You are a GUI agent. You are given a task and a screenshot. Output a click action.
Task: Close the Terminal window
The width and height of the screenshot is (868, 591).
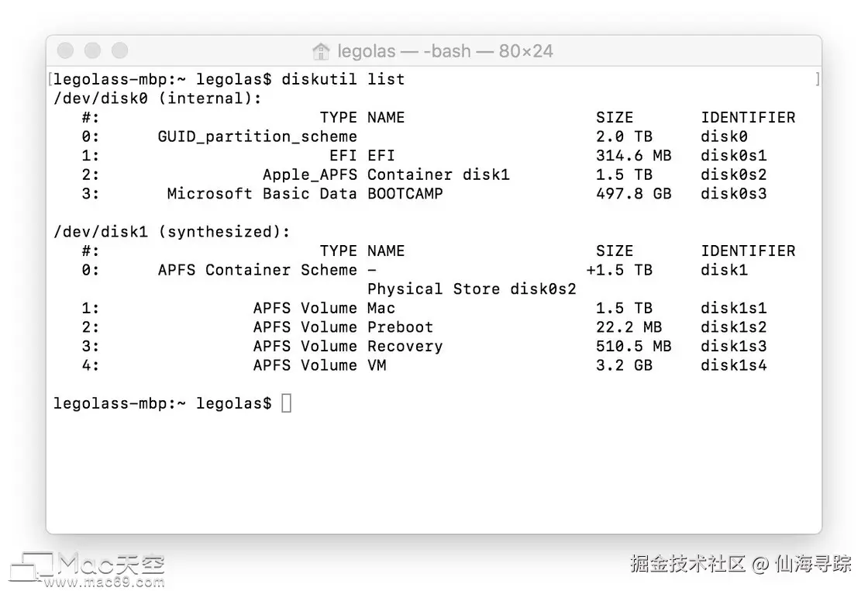pyautogui.click(x=66, y=51)
